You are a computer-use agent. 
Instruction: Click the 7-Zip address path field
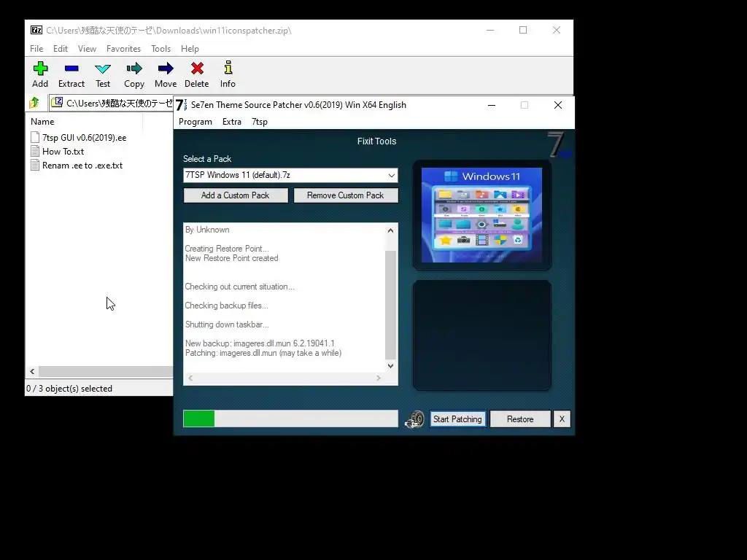pos(112,103)
